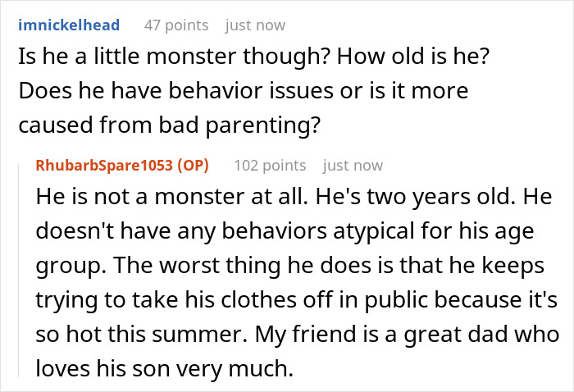Click the "102 points" score
Image resolution: width=574 pixels, height=392 pixels.
tap(270, 166)
